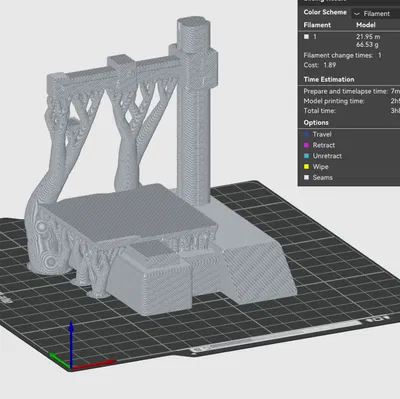Toggle Seams visibility option
Viewport: 400px width, 399px height.
click(x=306, y=177)
